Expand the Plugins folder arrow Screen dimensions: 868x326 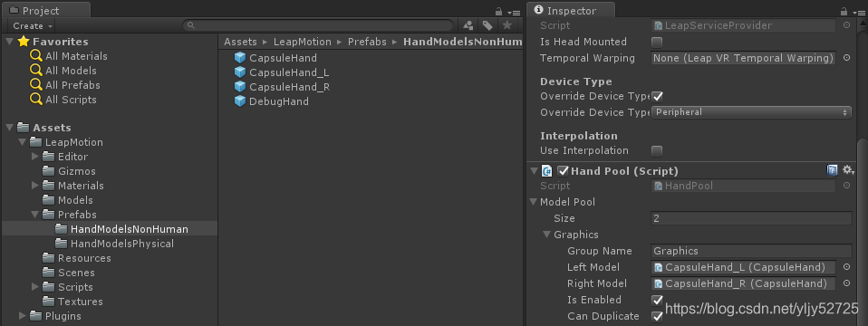23,316
